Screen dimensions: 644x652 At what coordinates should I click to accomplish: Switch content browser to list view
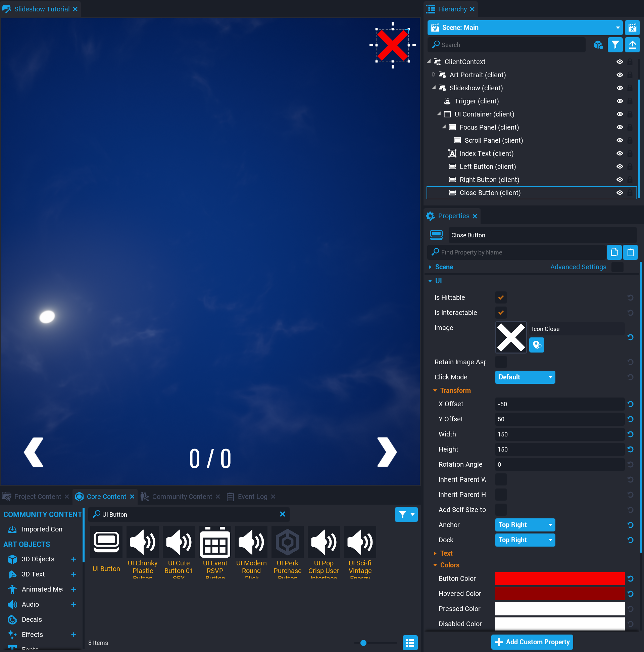pyautogui.click(x=410, y=643)
